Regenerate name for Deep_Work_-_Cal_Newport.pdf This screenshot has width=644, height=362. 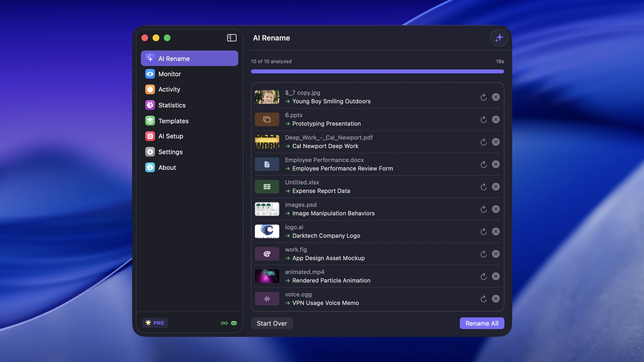click(484, 142)
